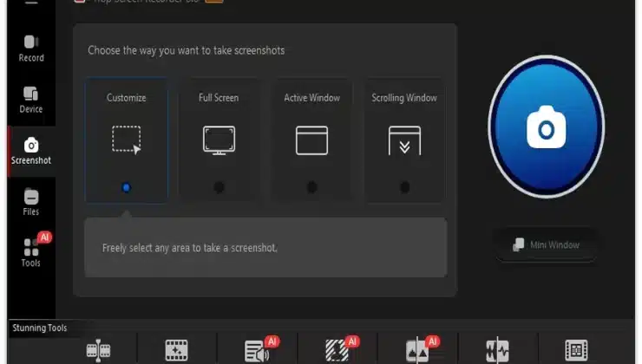
Task: Select the Screenshot tab in sidebar
Action: pyautogui.click(x=31, y=151)
